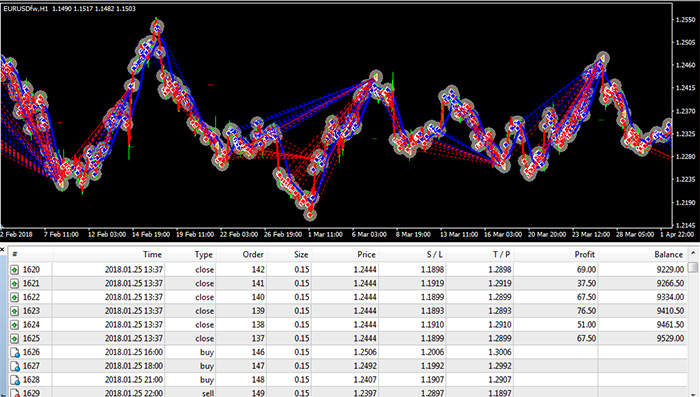Select S/L value 1.1919
This screenshot has width=700, height=397.
point(432,284)
